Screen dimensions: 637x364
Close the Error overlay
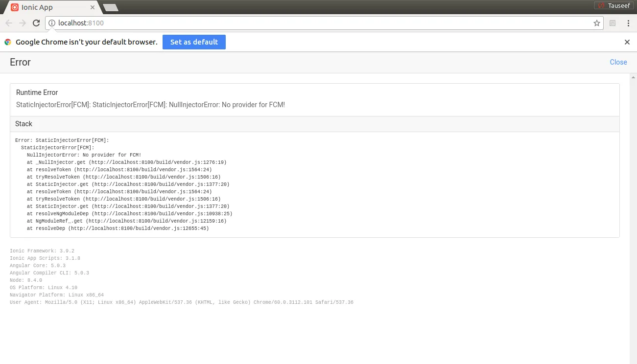(618, 62)
